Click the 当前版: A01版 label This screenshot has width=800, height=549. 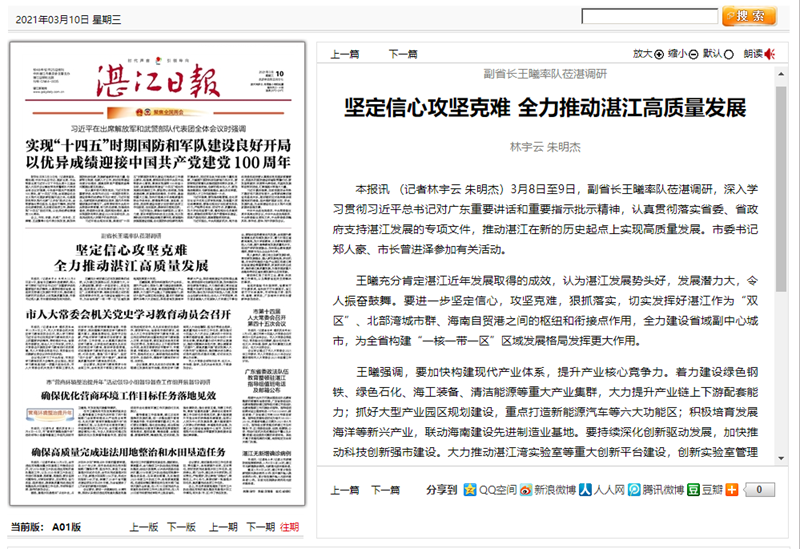(x=46, y=527)
